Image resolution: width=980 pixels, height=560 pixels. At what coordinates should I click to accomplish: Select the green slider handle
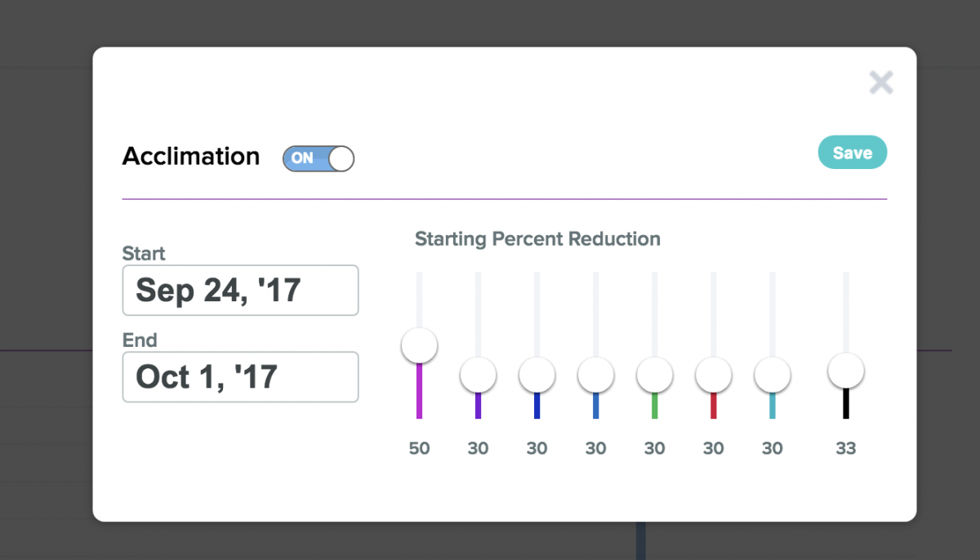coord(654,376)
